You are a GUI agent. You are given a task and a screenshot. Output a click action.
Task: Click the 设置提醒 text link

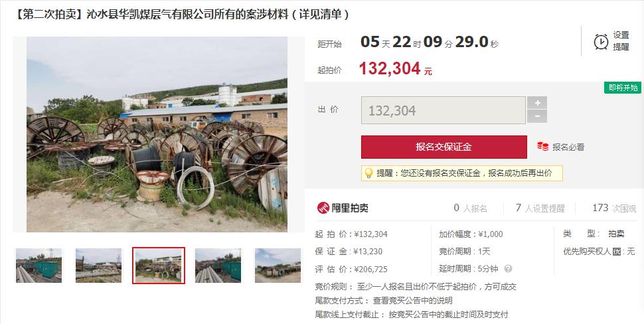621,41
